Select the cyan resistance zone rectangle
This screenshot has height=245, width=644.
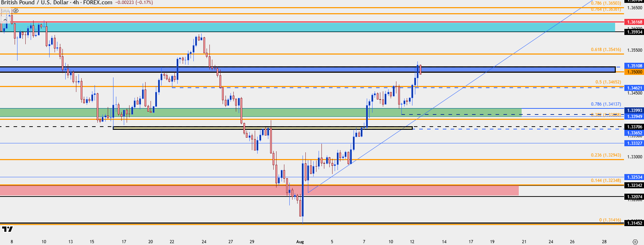[x=307, y=27]
